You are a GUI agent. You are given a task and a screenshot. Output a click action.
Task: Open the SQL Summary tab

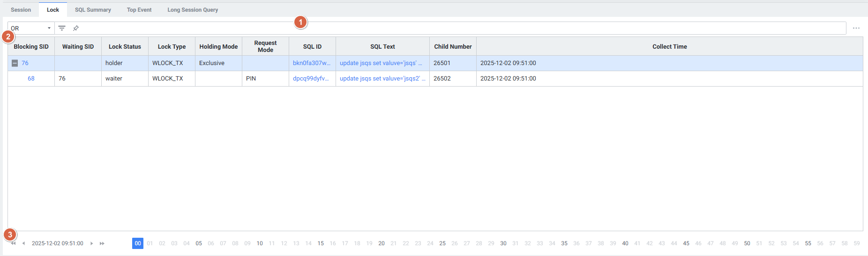click(x=93, y=10)
